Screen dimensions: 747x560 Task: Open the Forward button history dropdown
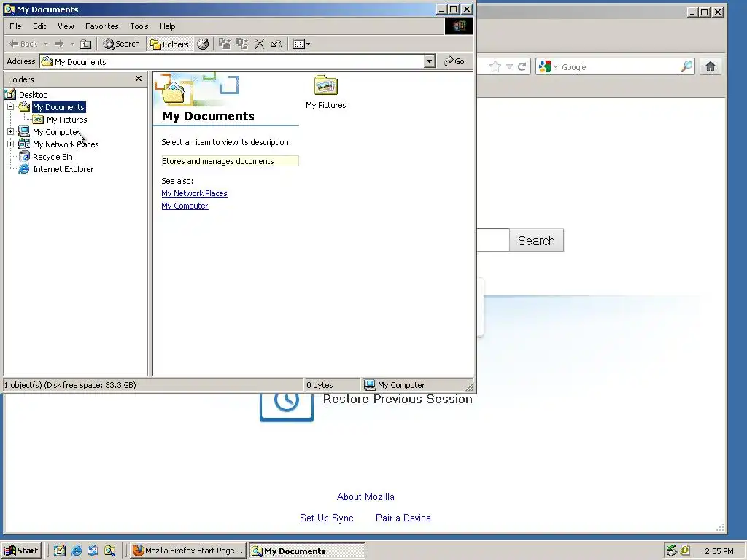pos(72,44)
